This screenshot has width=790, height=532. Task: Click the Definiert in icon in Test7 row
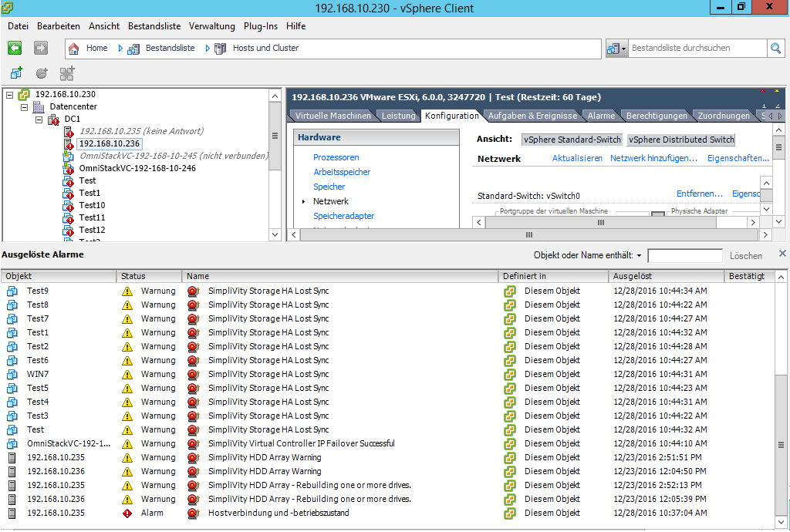coord(510,319)
